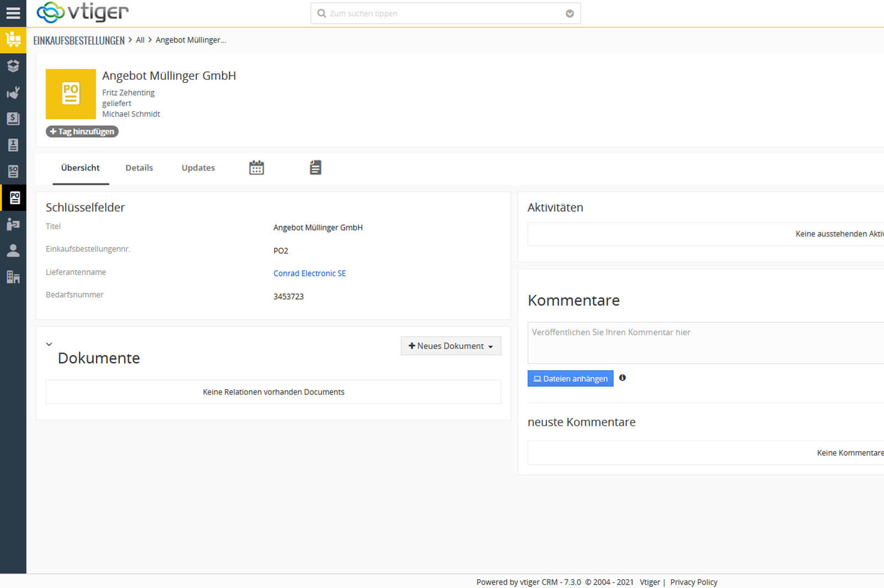
Task: Open the documents tab icon
Action: [315, 167]
